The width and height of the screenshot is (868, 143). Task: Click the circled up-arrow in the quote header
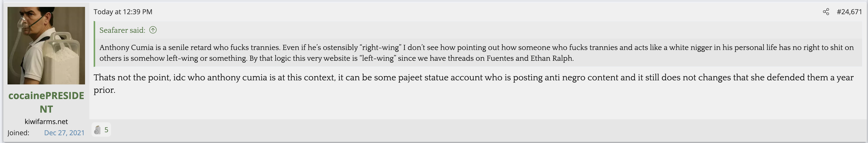point(153,30)
